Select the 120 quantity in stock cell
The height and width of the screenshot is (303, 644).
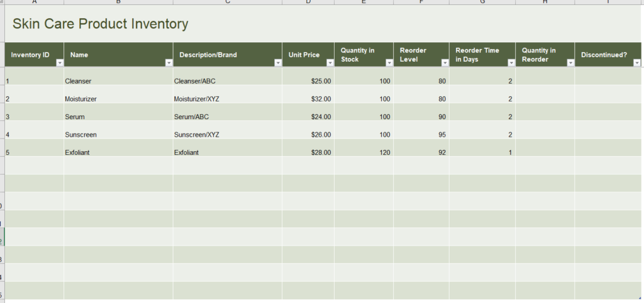click(x=364, y=147)
